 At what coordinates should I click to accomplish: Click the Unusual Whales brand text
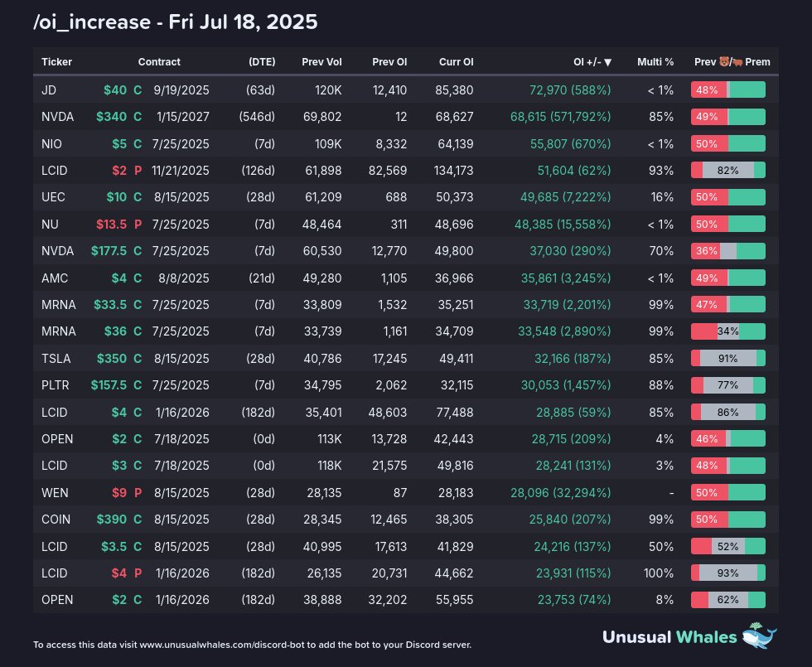tap(669, 636)
